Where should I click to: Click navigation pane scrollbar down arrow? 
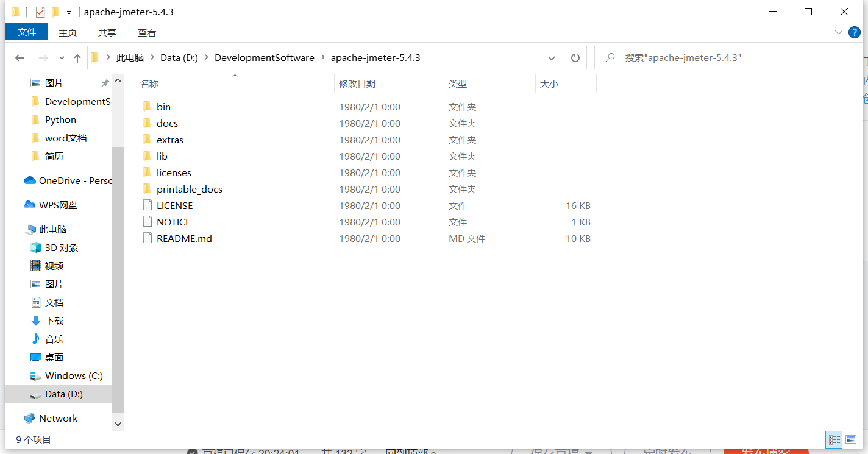pyautogui.click(x=118, y=424)
